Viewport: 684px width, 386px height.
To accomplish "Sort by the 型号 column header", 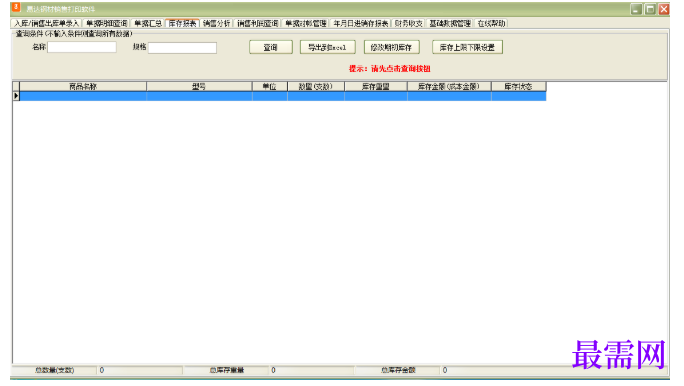I will click(199, 86).
